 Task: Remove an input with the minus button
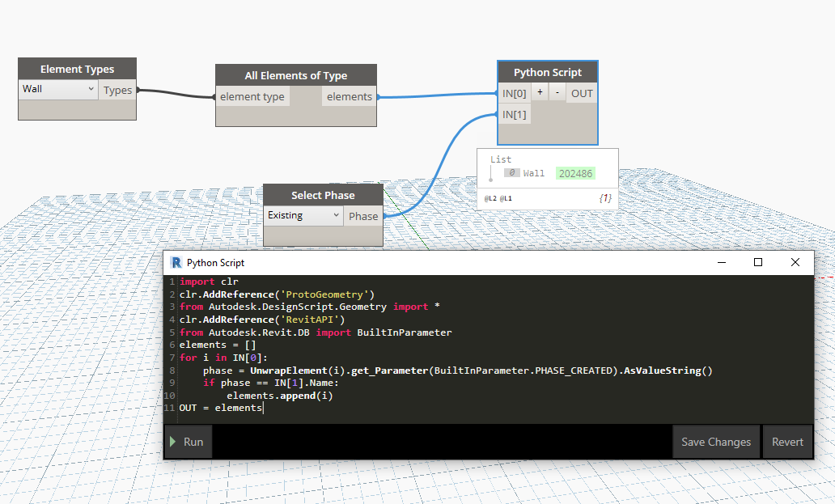[557, 92]
